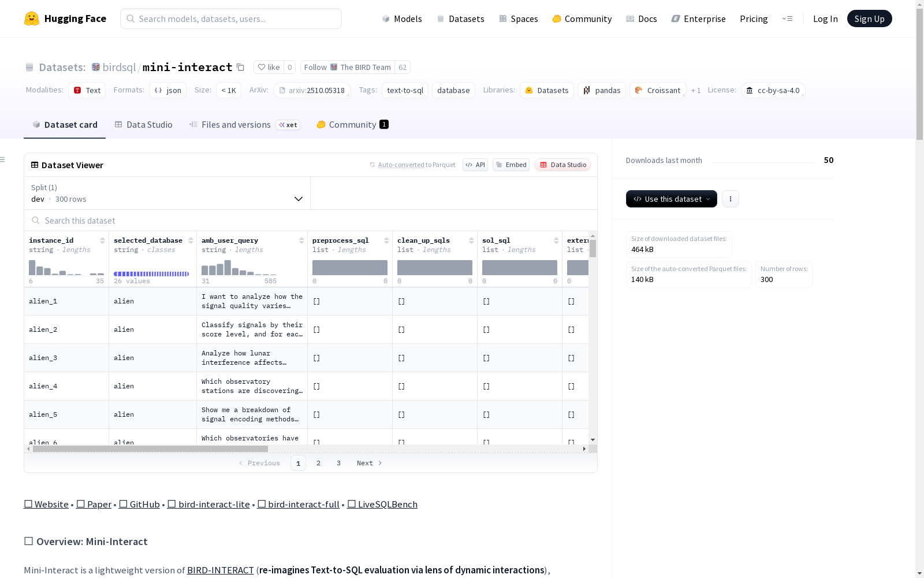The width and height of the screenshot is (924, 578).
Task: Open the arxiv:2510.05318 tag
Action: point(312,90)
